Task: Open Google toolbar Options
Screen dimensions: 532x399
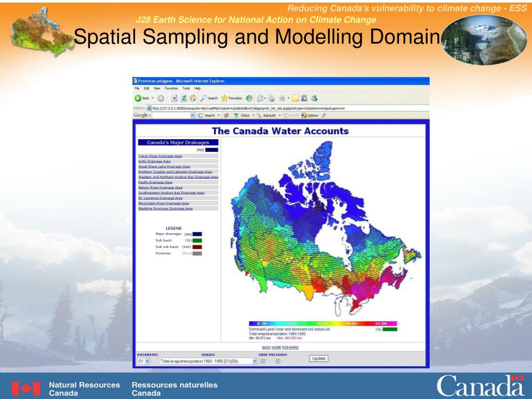Action: (309, 115)
